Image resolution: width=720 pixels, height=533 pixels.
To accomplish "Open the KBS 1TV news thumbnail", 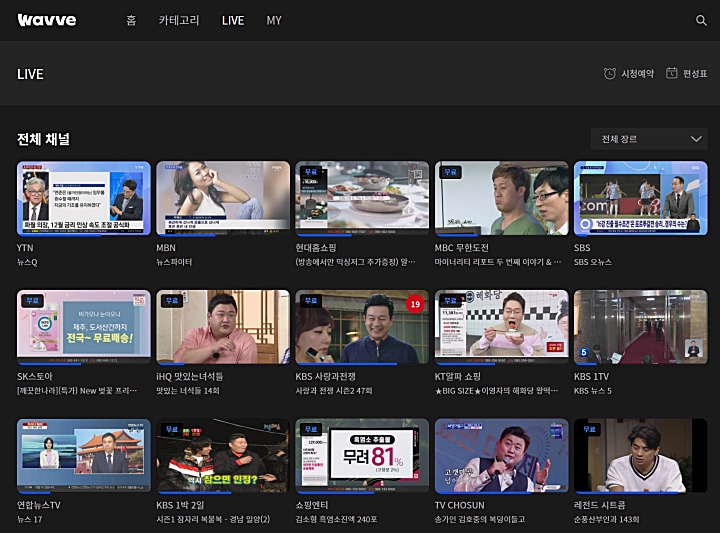I will 641,327.
